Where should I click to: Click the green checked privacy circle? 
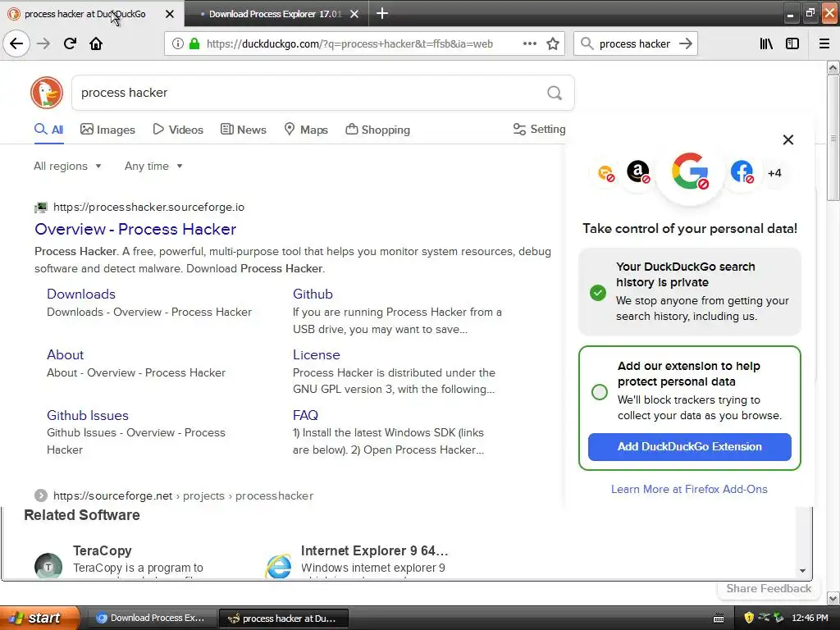tap(598, 293)
